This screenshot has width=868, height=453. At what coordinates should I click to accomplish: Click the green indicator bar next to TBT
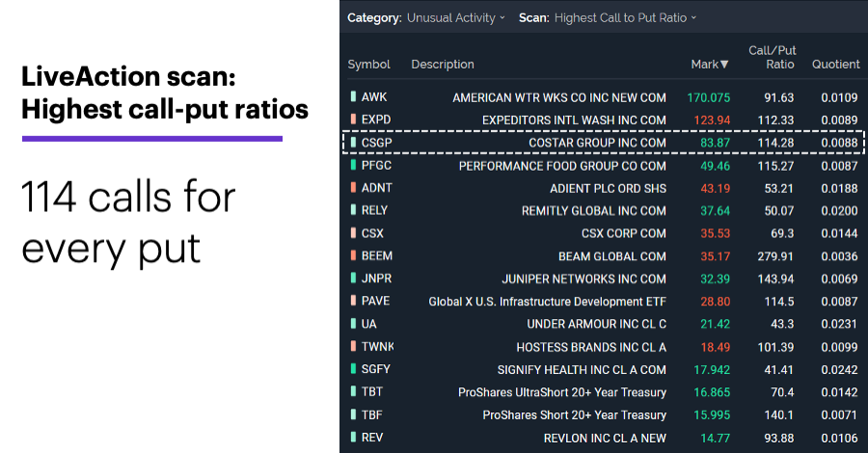(353, 391)
